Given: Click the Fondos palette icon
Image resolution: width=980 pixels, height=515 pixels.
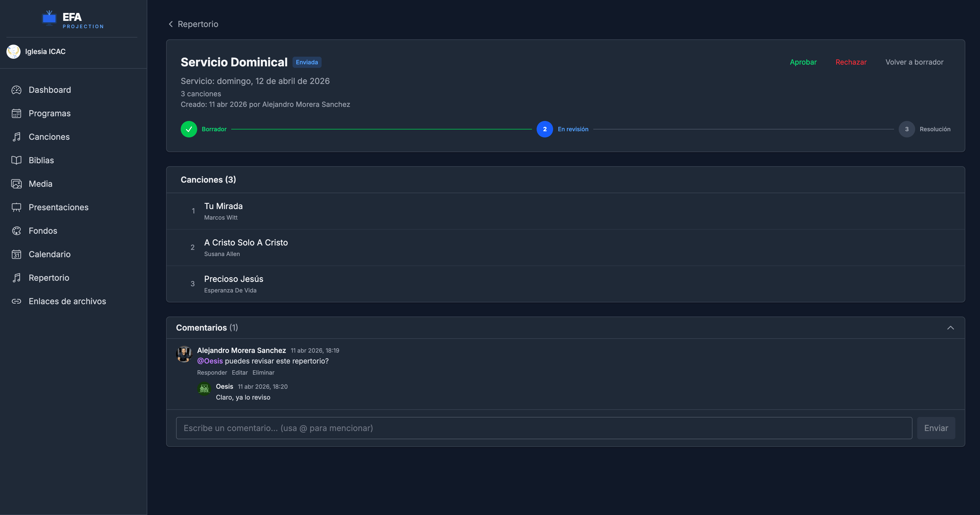Looking at the screenshot, I should tap(16, 231).
